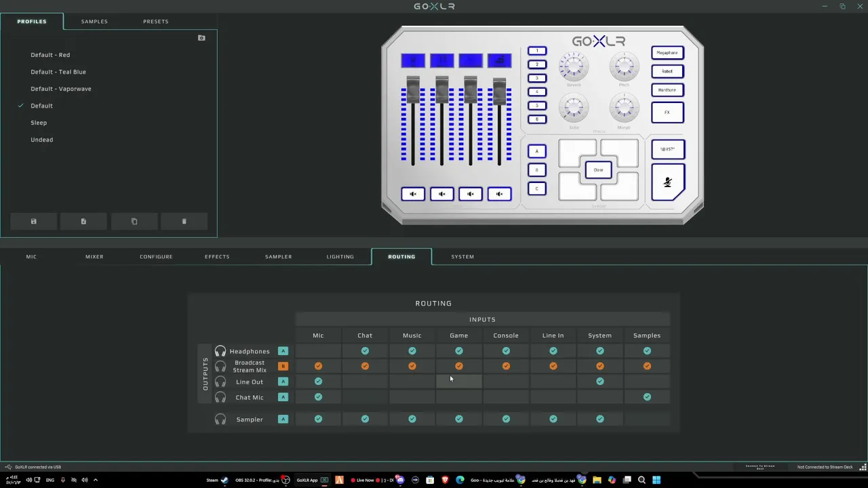Screen dimensions: 868x488
Task: Disable Line In routing to Headphones
Action: (x=553, y=351)
